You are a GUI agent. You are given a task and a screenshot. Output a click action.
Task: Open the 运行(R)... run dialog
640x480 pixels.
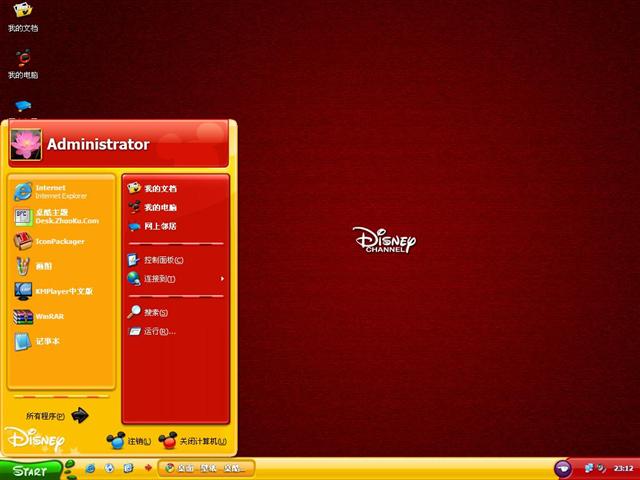[x=176, y=331]
